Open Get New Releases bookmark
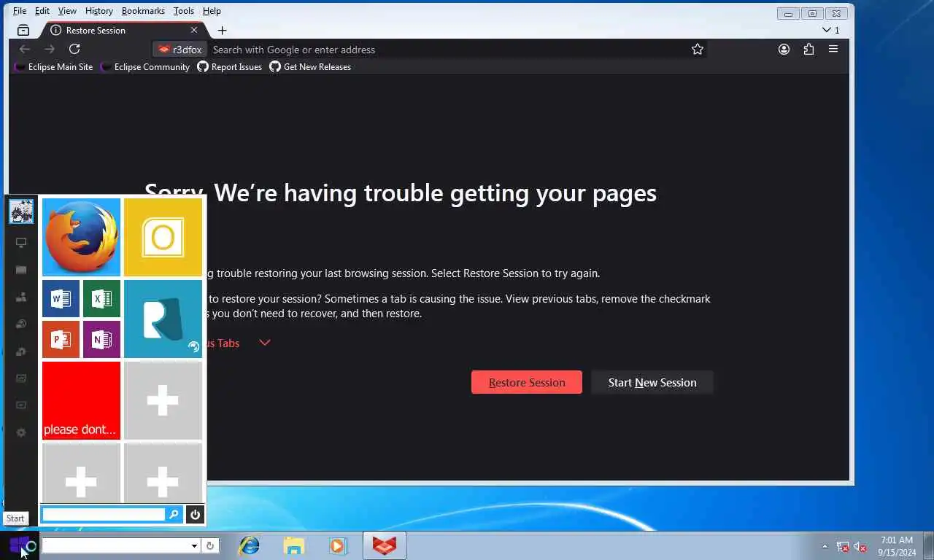This screenshot has width=934, height=560. pyautogui.click(x=310, y=66)
